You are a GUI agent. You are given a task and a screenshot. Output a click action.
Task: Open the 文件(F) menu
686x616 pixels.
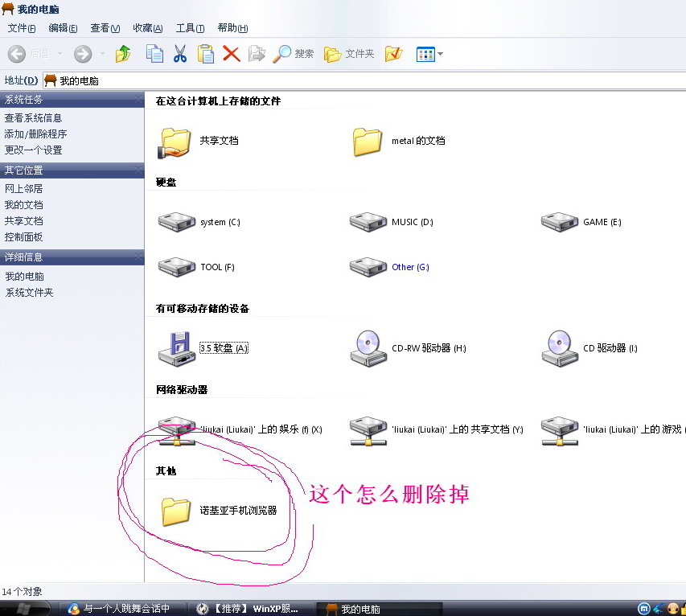(x=22, y=28)
